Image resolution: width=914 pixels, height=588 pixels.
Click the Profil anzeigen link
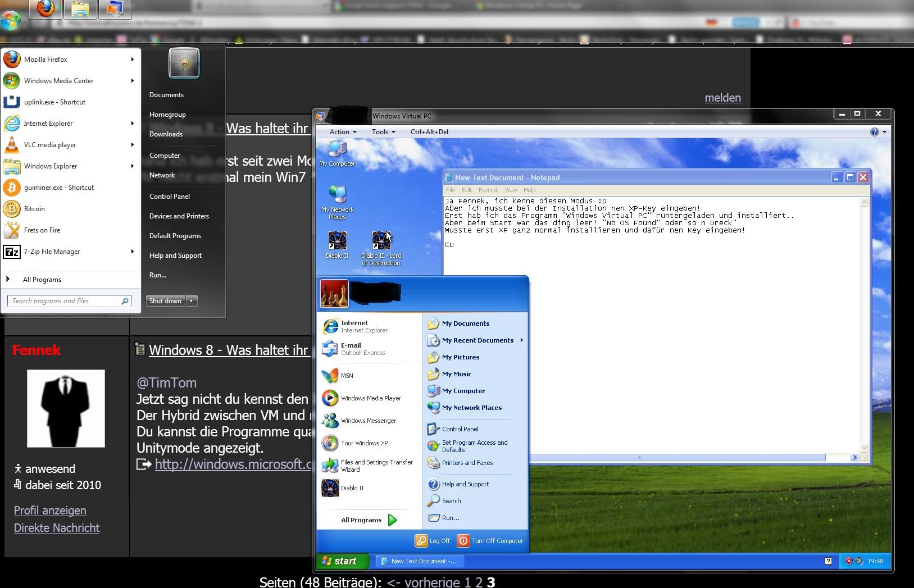pos(50,510)
